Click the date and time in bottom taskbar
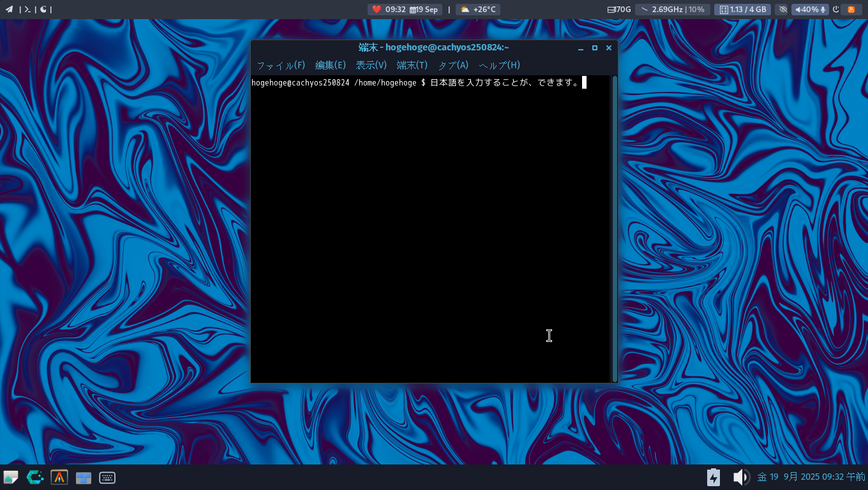This screenshot has height=490, width=868. coord(811,477)
